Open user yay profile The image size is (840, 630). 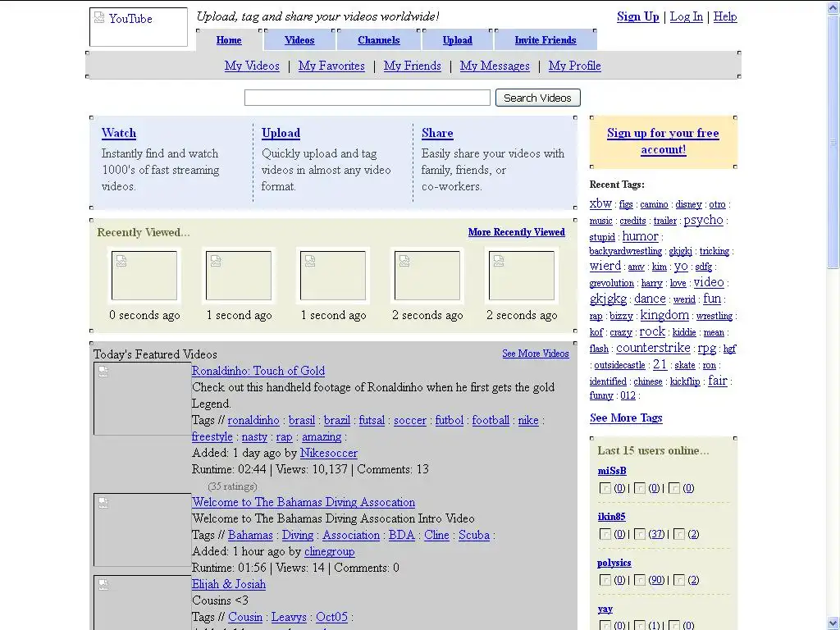(x=605, y=609)
